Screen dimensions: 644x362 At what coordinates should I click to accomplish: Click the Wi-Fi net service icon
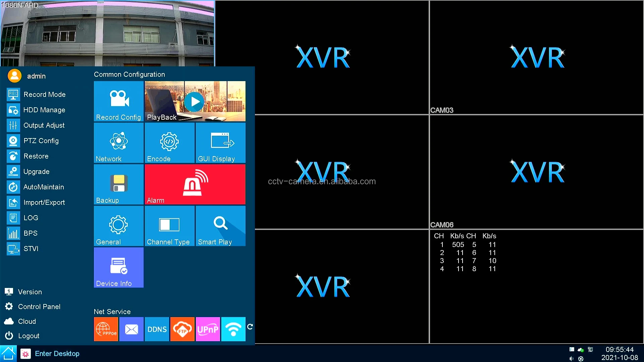point(233,329)
